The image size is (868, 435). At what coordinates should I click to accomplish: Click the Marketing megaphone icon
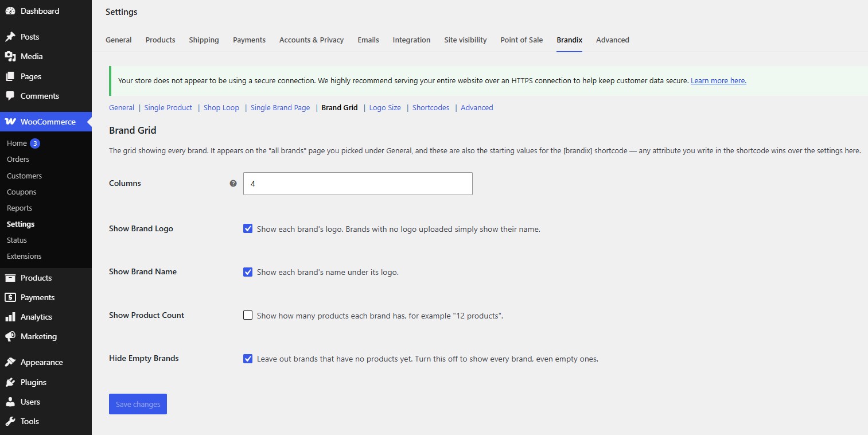coord(10,336)
